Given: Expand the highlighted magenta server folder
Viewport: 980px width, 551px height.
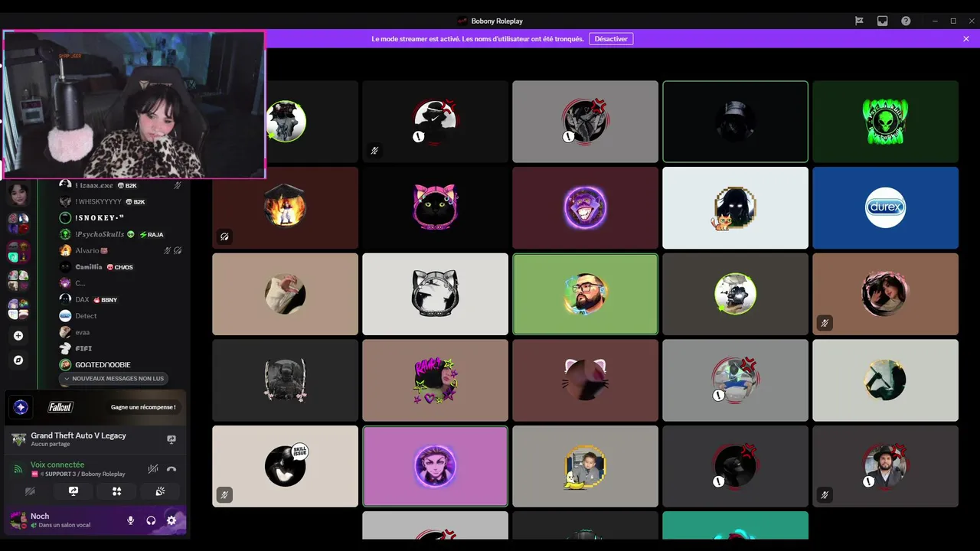Looking at the screenshot, I should (x=18, y=252).
